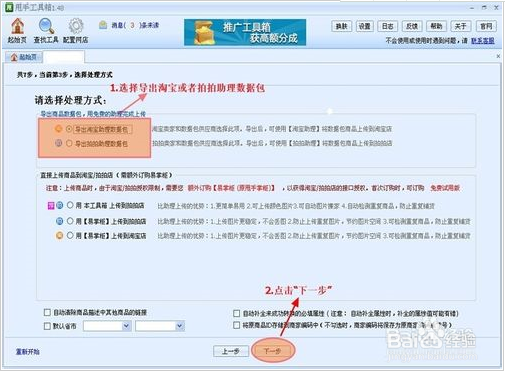Select 导出拍拍助理数据包 radio option
Image resolution: width=505 pixels, height=375 pixels.
[x=69, y=143]
